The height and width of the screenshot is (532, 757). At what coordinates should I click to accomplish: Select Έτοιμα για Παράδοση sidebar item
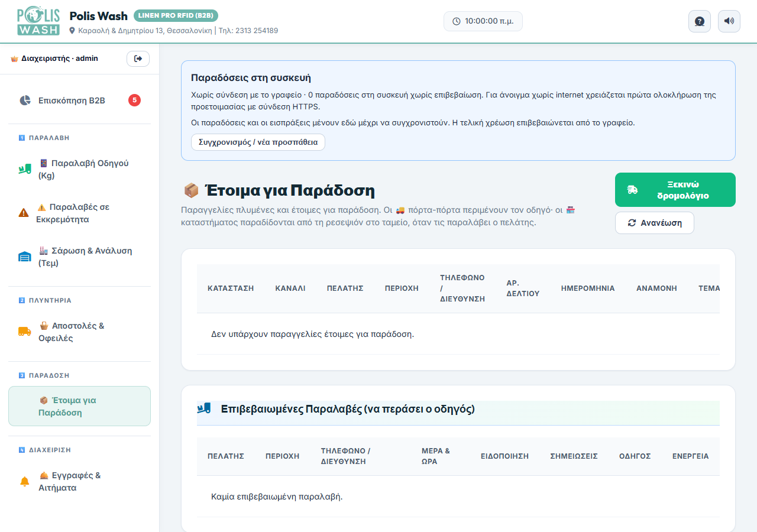click(79, 406)
